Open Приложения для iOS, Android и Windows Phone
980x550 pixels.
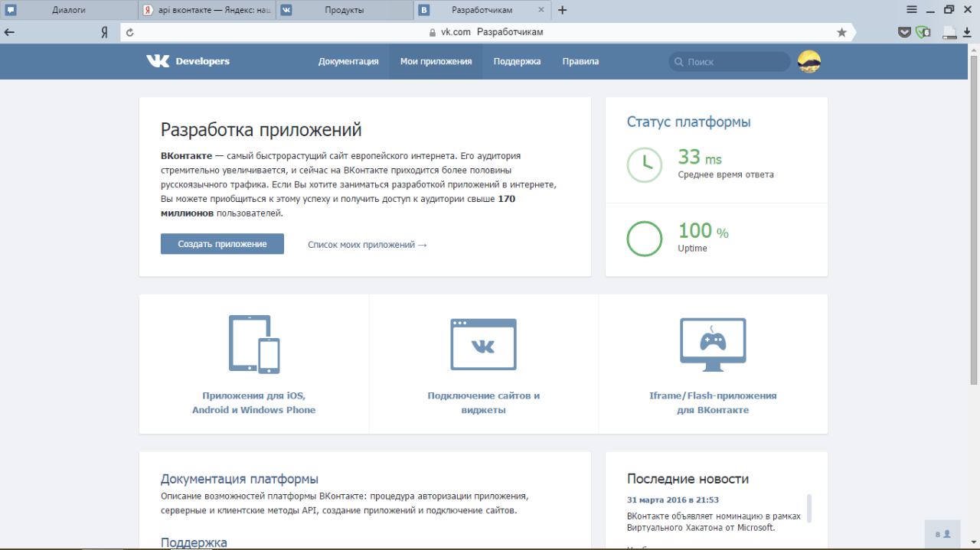point(253,402)
